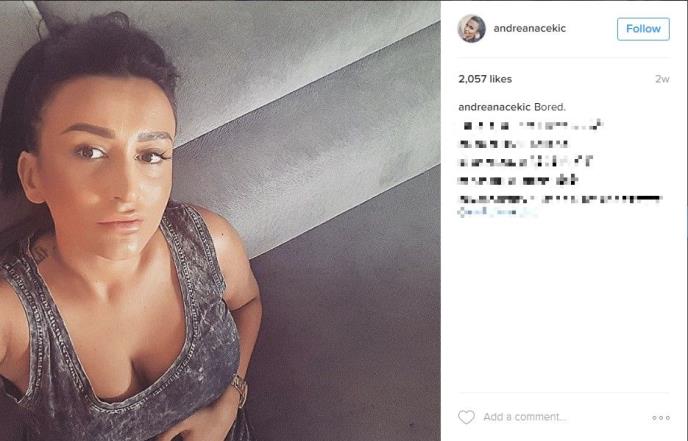
Task: Click the neck tattoo in the photo
Action: [x=41, y=253]
